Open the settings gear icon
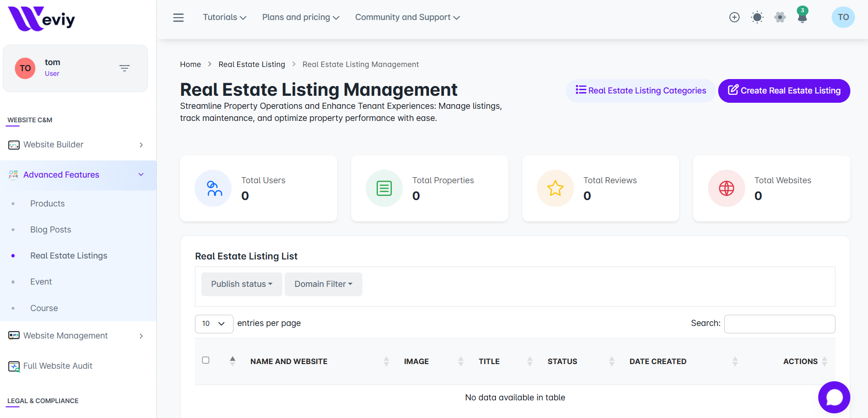The image size is (868, 418). click(780, 17)
